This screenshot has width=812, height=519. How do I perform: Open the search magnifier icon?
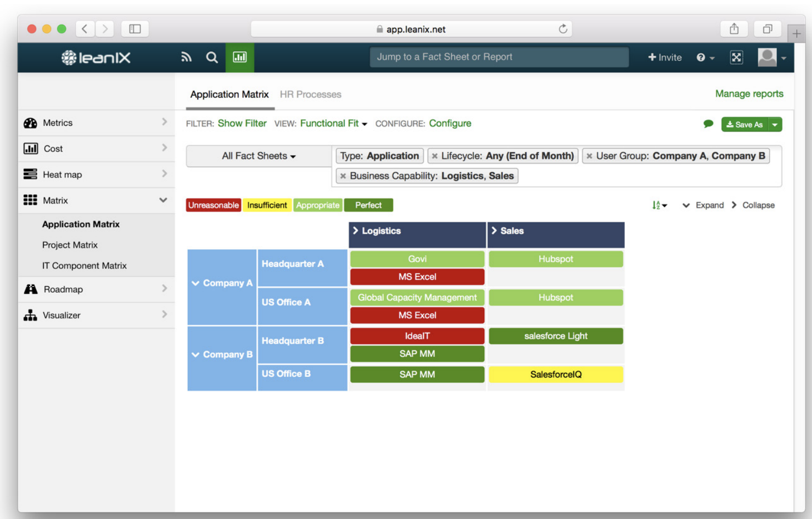point(211,57)
